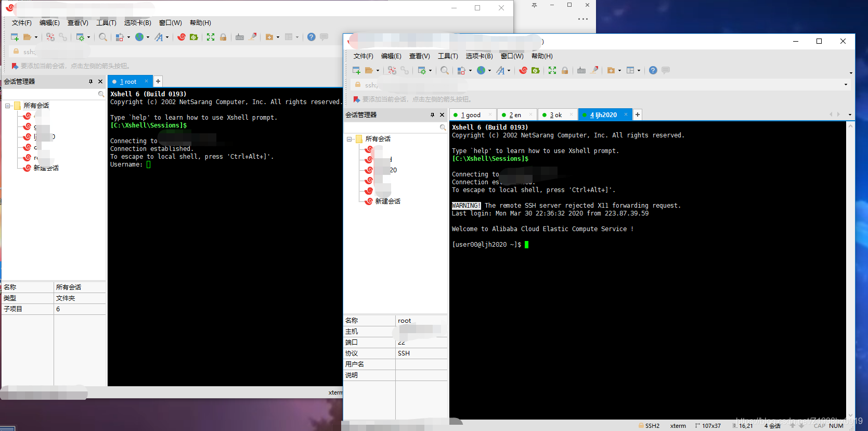Launch green Xftp icon in front toolbar
The image size is (868, 431).
(536, 70)
